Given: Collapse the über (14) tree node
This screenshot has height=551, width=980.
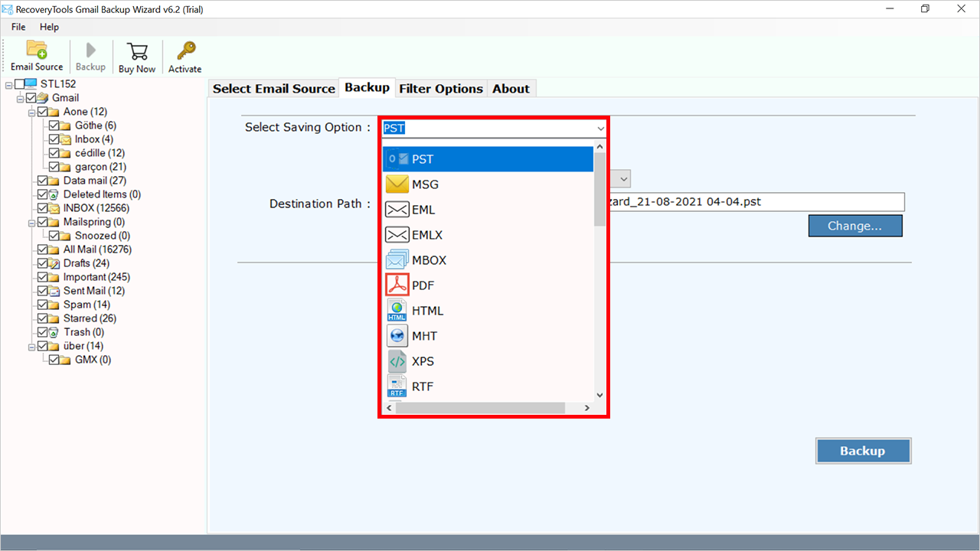Looking at the screenshot, I should 31,346.
